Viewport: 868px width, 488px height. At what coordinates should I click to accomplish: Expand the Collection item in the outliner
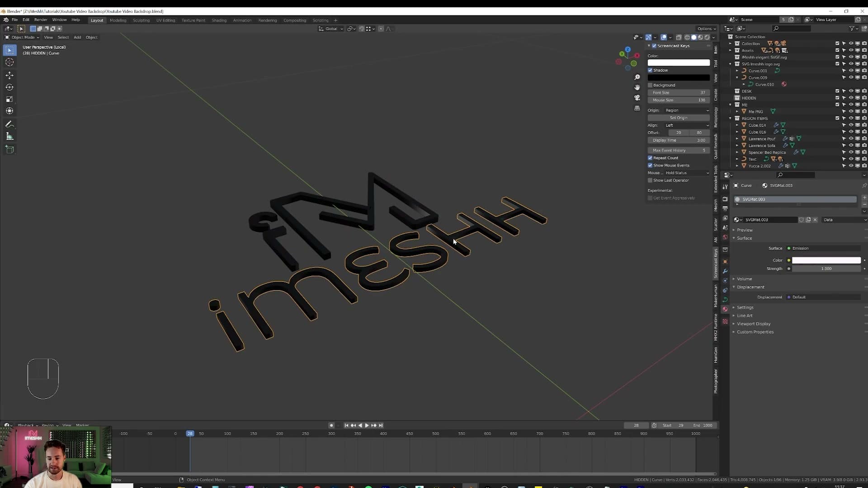tap(730, 44)
